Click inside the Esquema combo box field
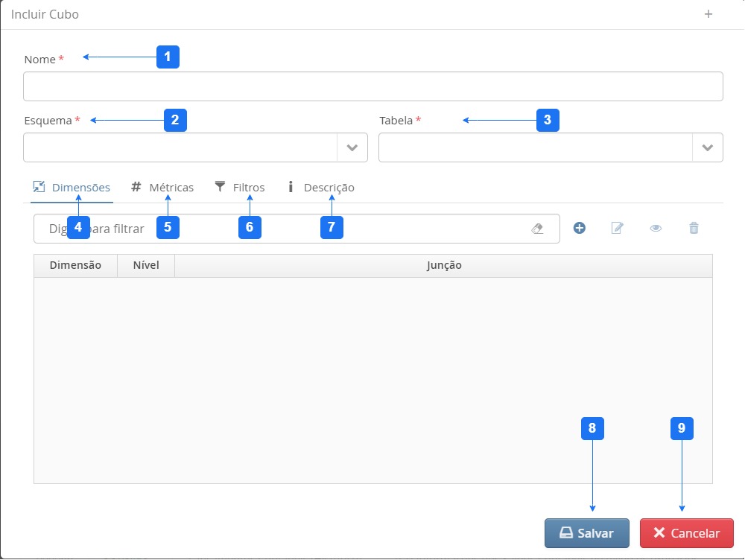 [180, 147]
